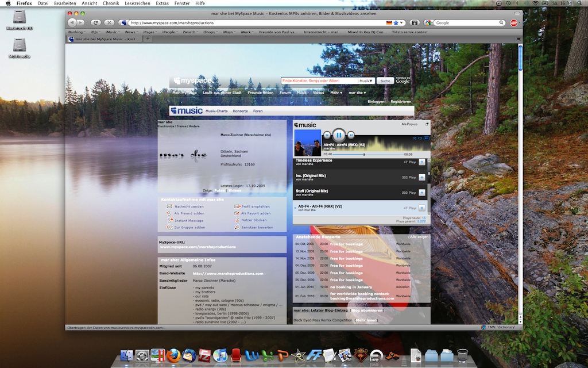Expand the iBanking bookmarks folder

tap(76, 32)
